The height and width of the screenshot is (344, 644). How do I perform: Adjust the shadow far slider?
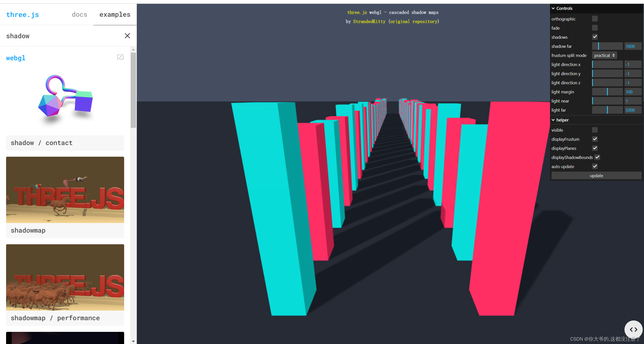click(607, 46)
